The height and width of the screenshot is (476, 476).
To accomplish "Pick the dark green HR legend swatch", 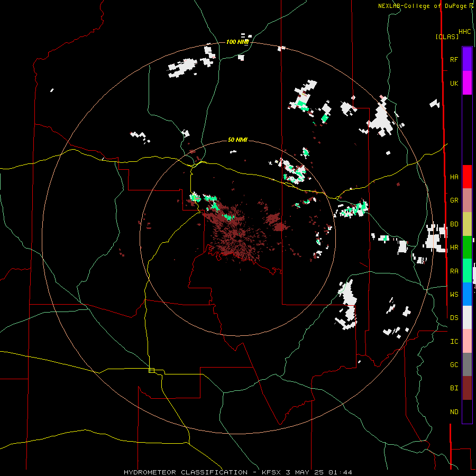I will [x=467, y=248].
